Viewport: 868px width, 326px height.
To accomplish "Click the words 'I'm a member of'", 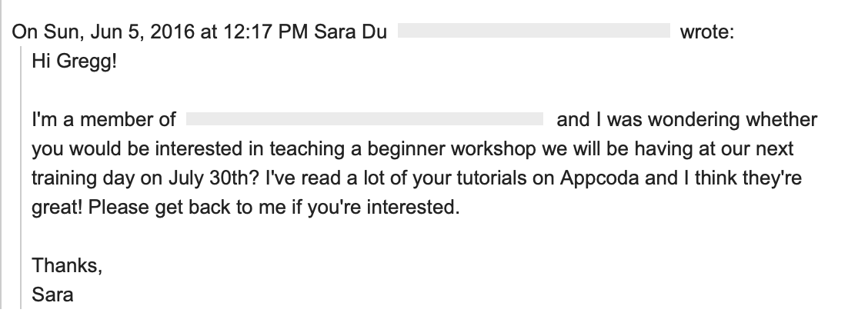I will tap(104, 119).
